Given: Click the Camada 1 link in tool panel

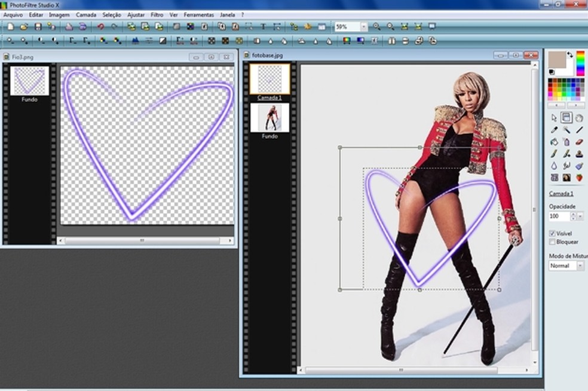Looking at the screenshot, I should [x=561, y=194].
